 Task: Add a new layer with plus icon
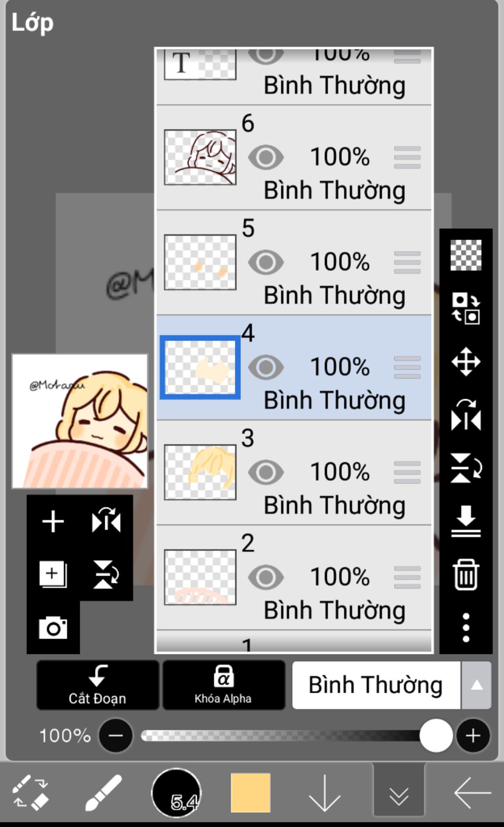pos(53,521)
